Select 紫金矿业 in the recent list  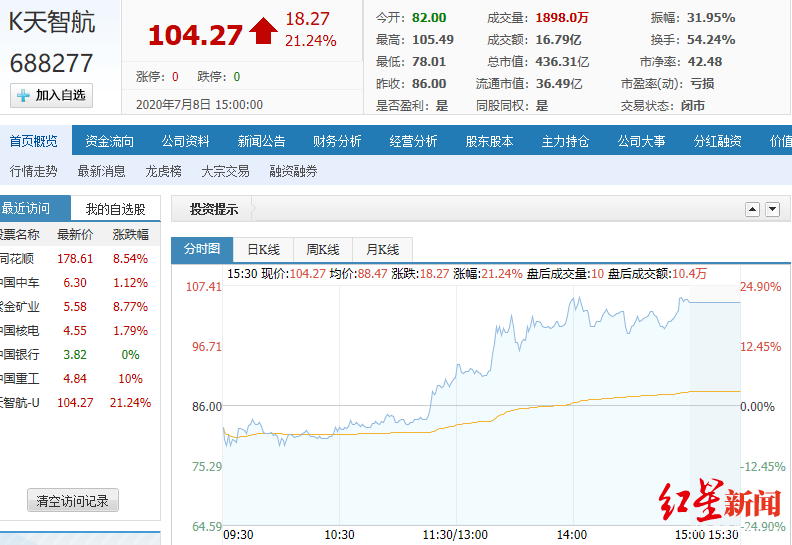tap(19, 307)
